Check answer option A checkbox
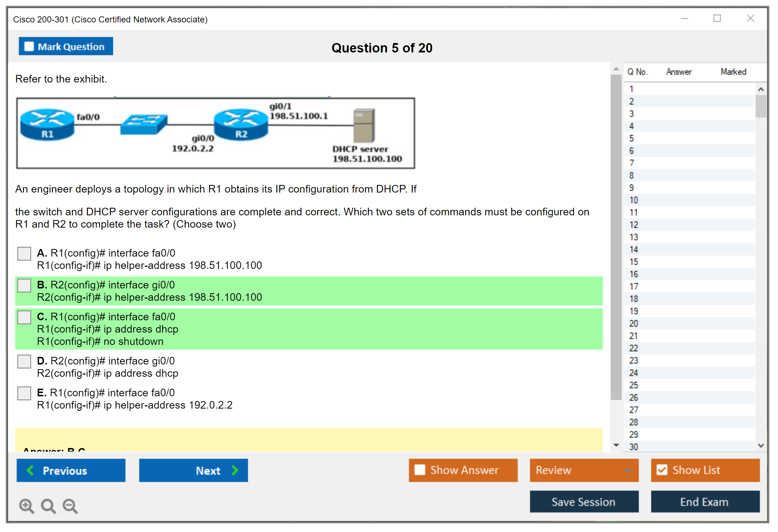The image size is (778, 532). click(x=24, y=254)
